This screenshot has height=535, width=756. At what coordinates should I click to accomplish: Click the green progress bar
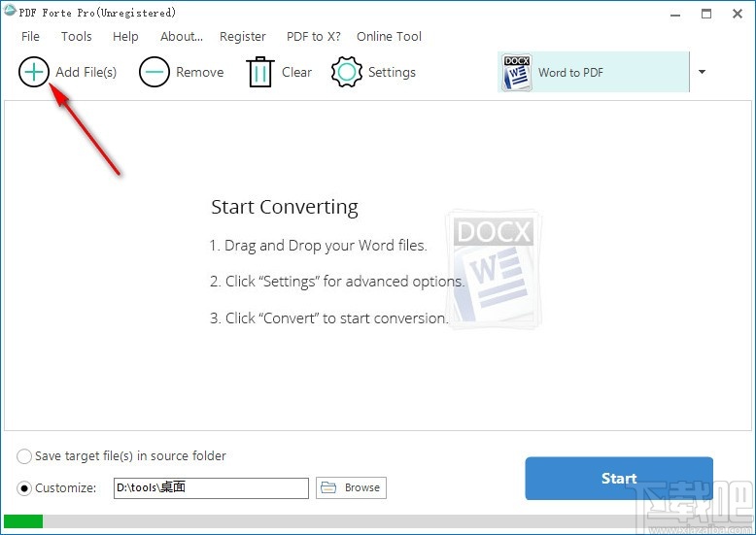coord(23,521)
